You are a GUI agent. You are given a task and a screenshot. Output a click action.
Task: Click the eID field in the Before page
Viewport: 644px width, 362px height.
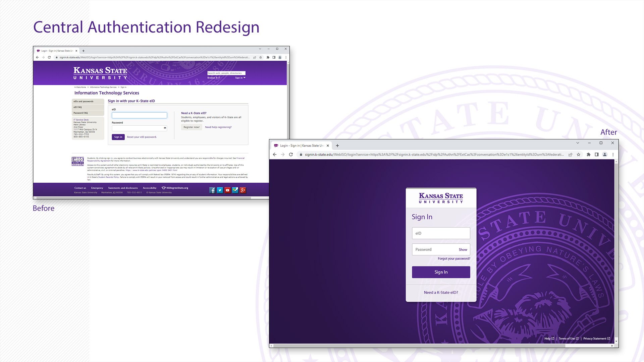140,115
